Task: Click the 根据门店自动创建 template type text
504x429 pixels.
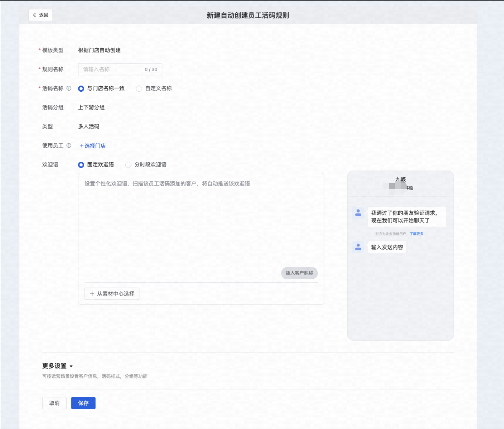Action: point(99,50)
